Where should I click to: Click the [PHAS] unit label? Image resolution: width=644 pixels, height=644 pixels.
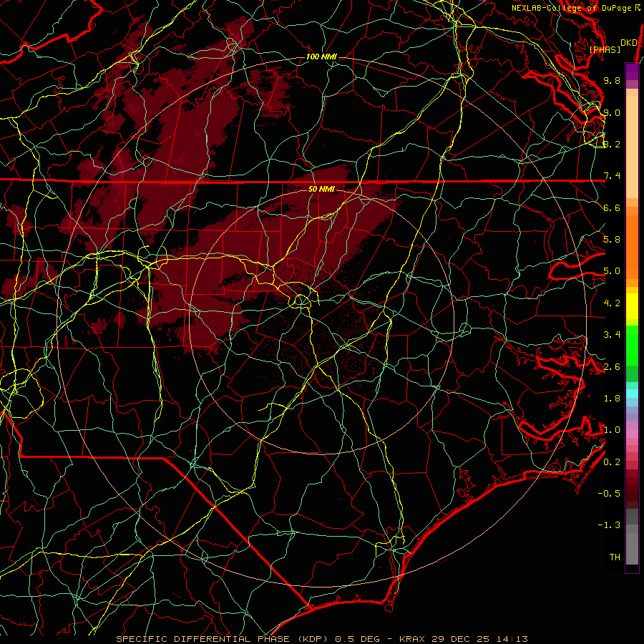pos(605,50)
